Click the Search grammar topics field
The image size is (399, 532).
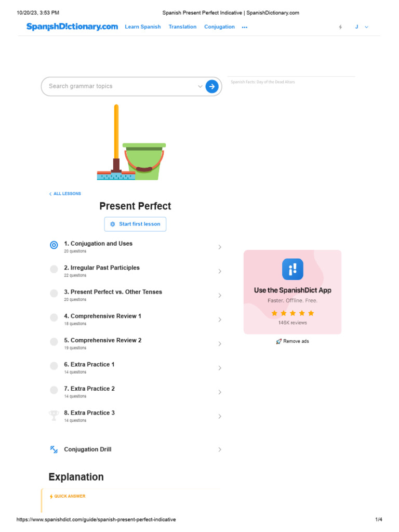119,86
